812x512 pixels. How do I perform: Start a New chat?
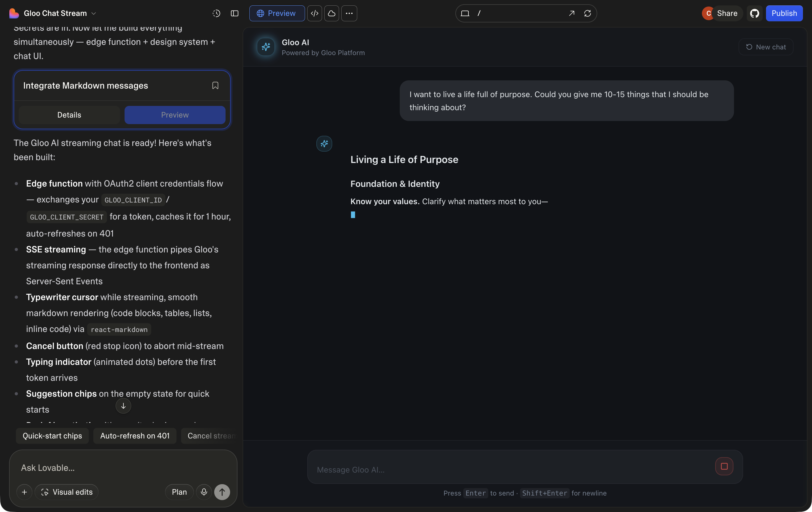tap(766, 47)
